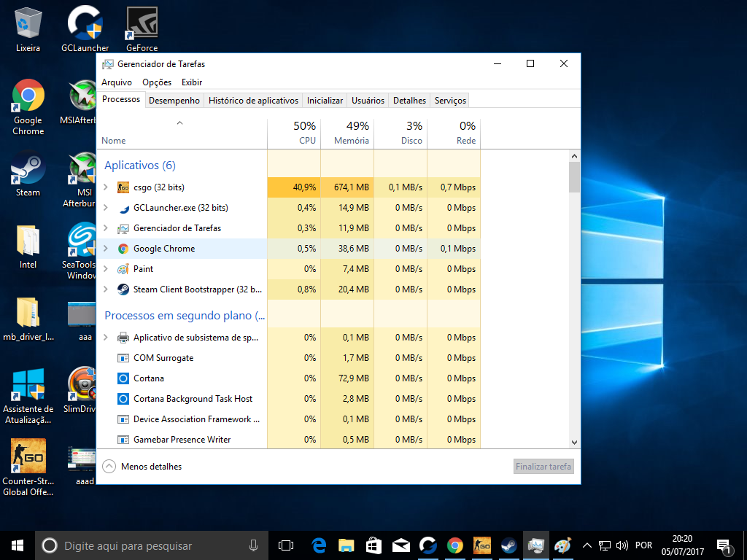The height and width of the screenshot is (560, 747).
Task: Click the process list scrollbar up arrow
Action: pyautogui.click(x=574, y=156)
